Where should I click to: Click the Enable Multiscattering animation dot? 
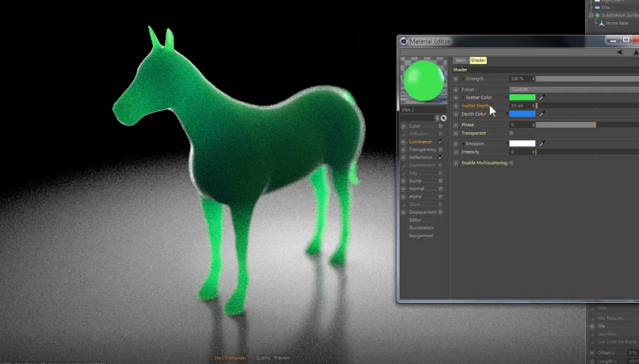[x=456, y=162]
